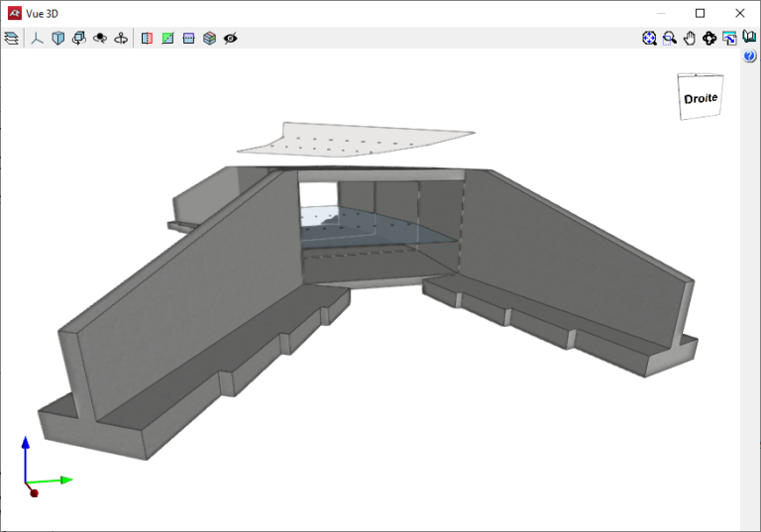761x532 pixels.
Task: Click the turn-around-axis rotation icon
Action: 121,38
